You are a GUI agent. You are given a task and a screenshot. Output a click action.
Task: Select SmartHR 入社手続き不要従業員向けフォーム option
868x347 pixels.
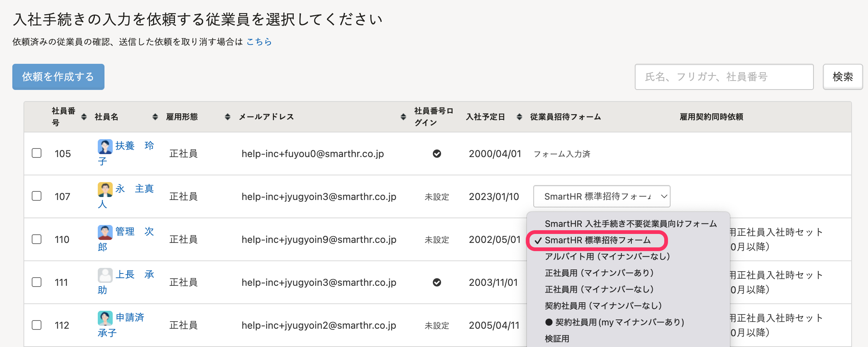point(630,223)
